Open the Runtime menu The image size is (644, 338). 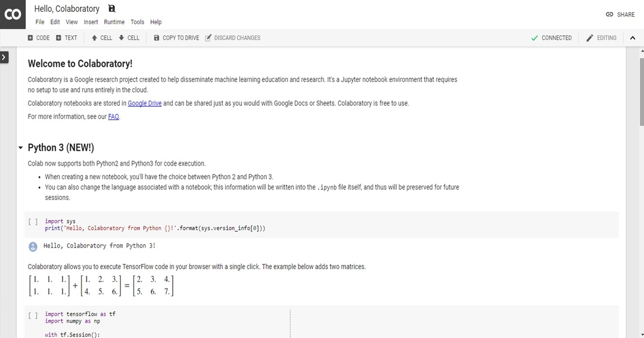pyautogui.click(x=114, y=22)
